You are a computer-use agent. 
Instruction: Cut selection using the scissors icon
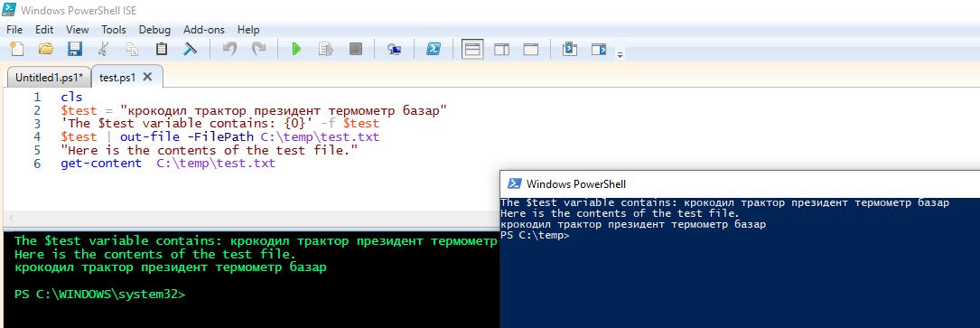click(x=104, y=49)
